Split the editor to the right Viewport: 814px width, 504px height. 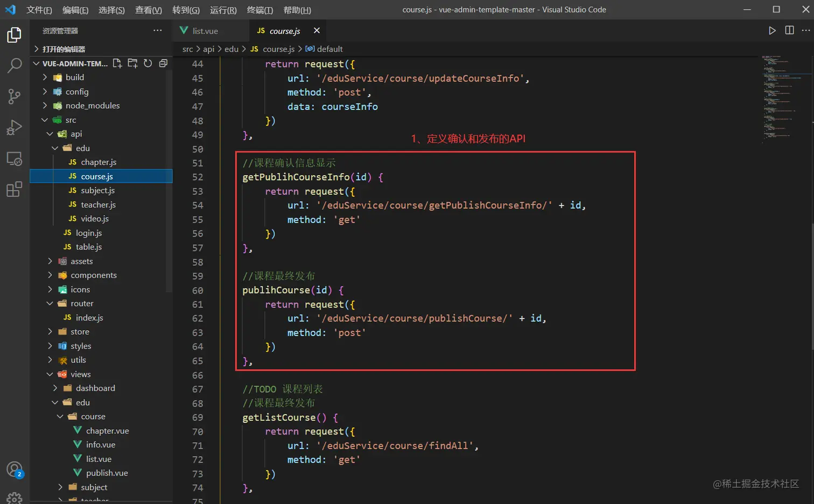pos(789,31)
